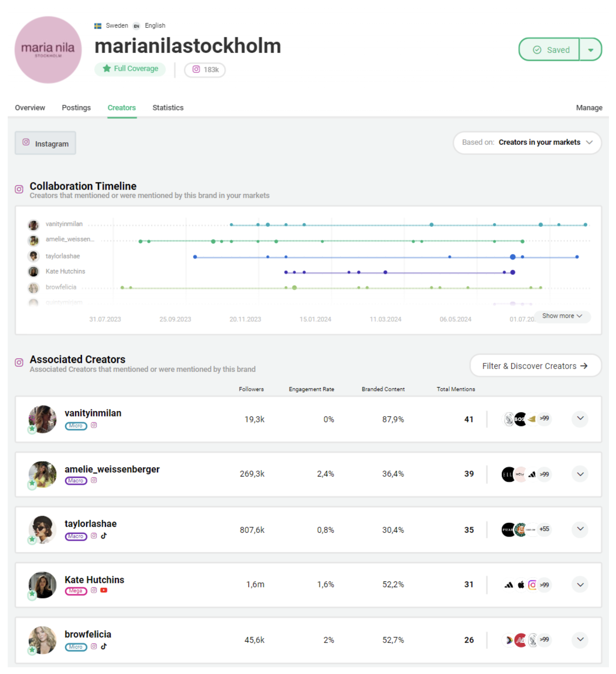
Task: Click the Instagram icon on amelie_weissenberger's row
Action: pos(94,480)
